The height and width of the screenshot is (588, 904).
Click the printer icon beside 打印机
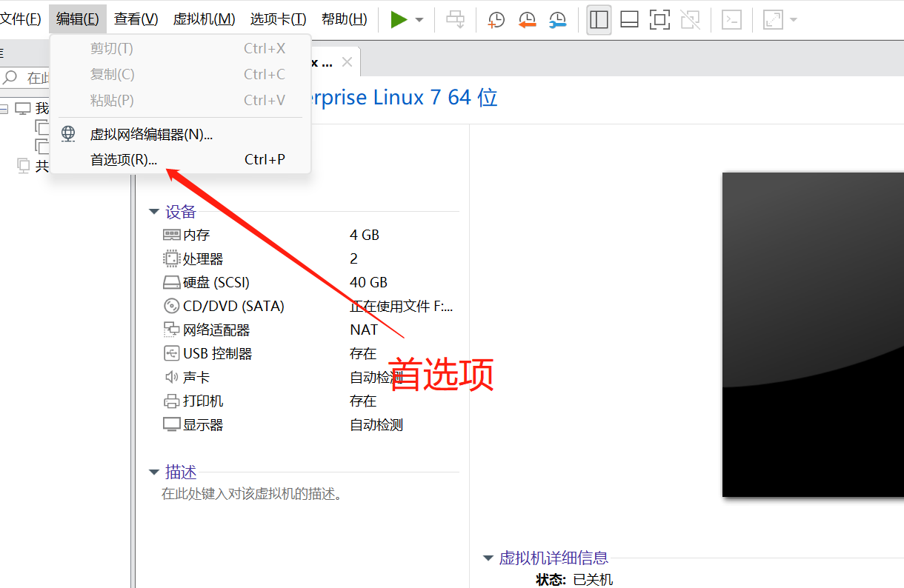(x=171, y=401)
